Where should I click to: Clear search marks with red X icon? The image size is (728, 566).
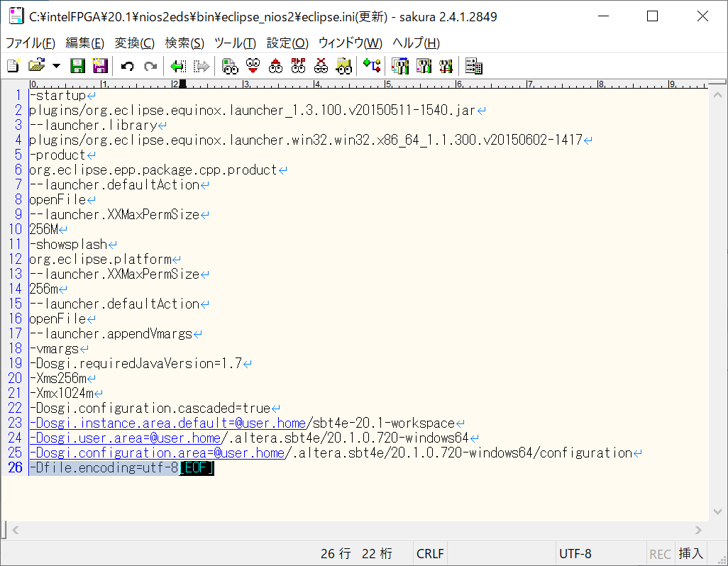point(321,66)
